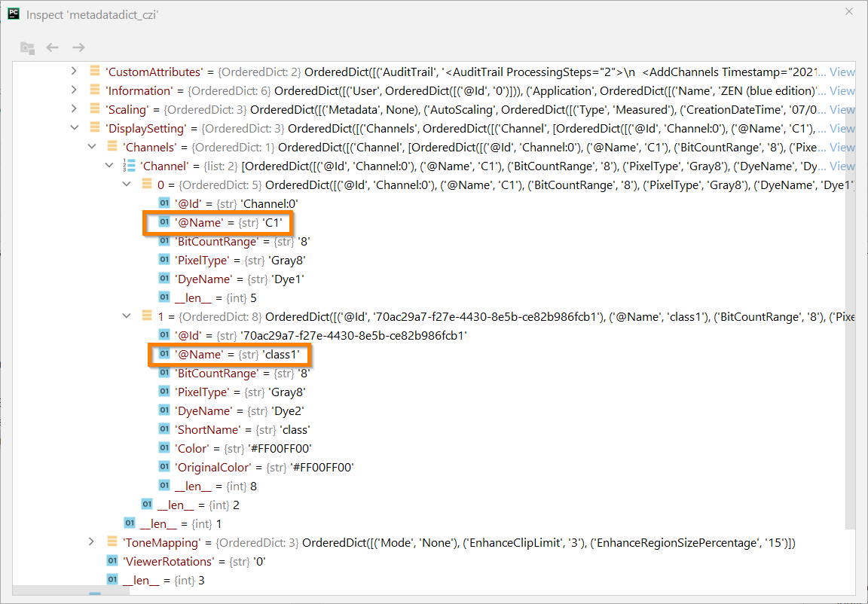Screen dimensions: 868x604
Task: Open the View link on the 'CustomAttributes' row
Action: [842, 72]
